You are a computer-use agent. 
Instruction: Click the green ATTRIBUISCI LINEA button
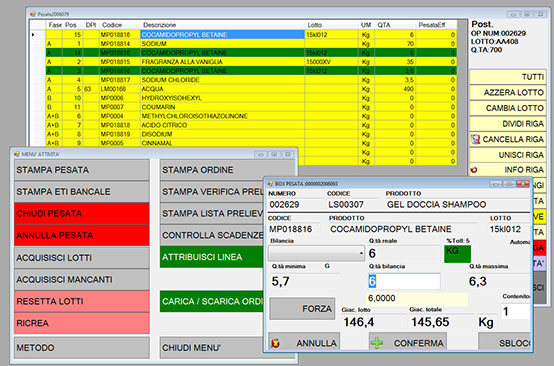click(x=212, y=257)
